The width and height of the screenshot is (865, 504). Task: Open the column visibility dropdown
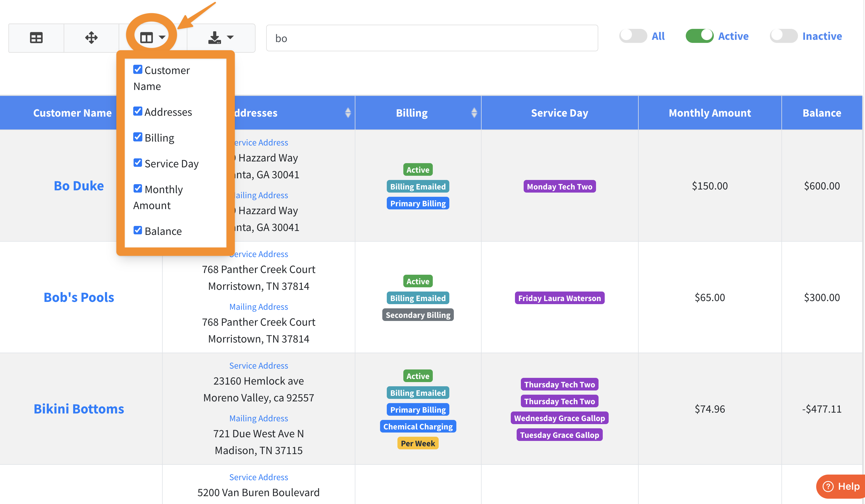[152, 37]
